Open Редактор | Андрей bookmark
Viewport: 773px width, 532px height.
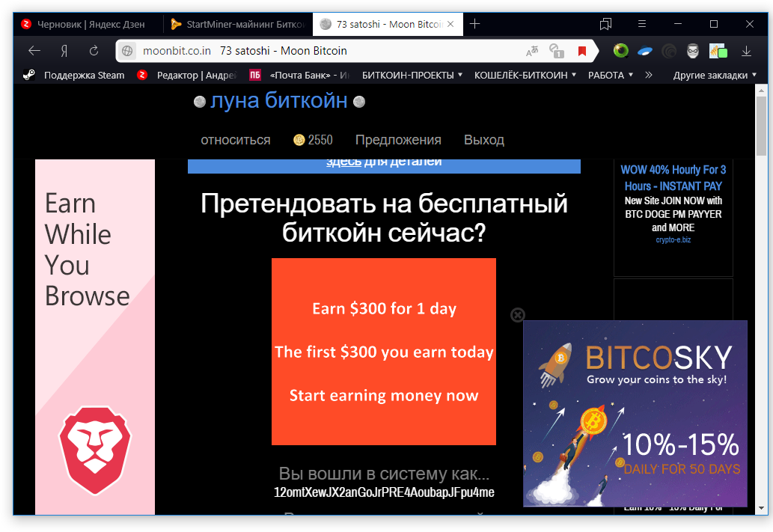point(187,75)
